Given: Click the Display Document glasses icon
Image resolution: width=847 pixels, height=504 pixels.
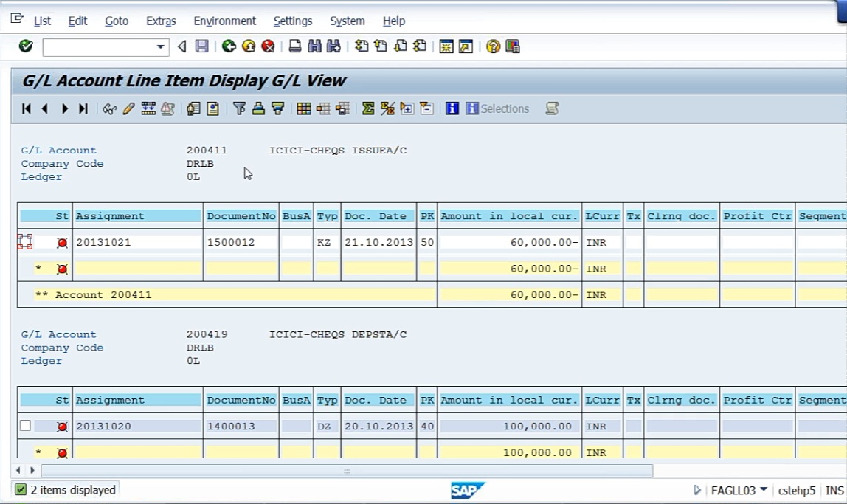Looking at the screenshot, I should click(110, 108).
